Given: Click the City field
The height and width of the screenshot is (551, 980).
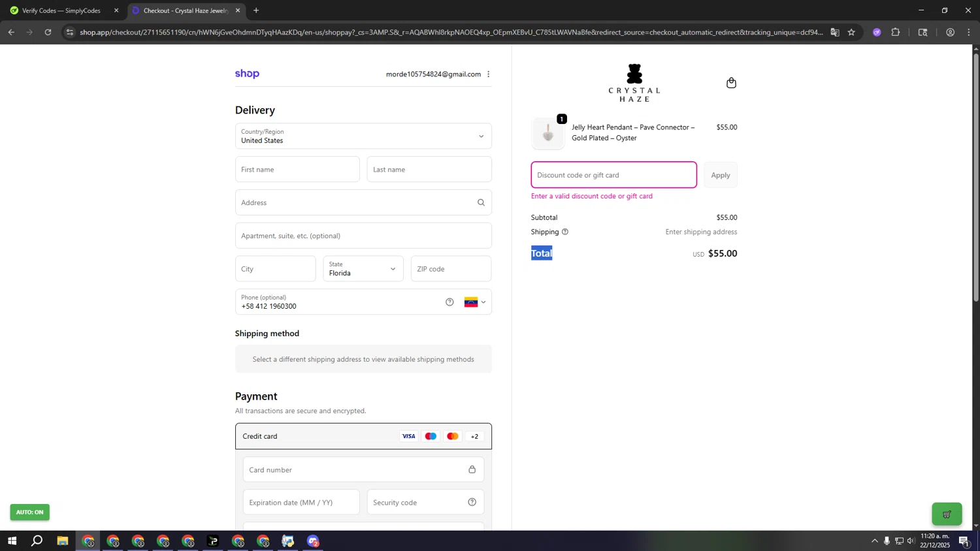Looking at the screenshot, I should pyautogui.click(x=275, y=268).
